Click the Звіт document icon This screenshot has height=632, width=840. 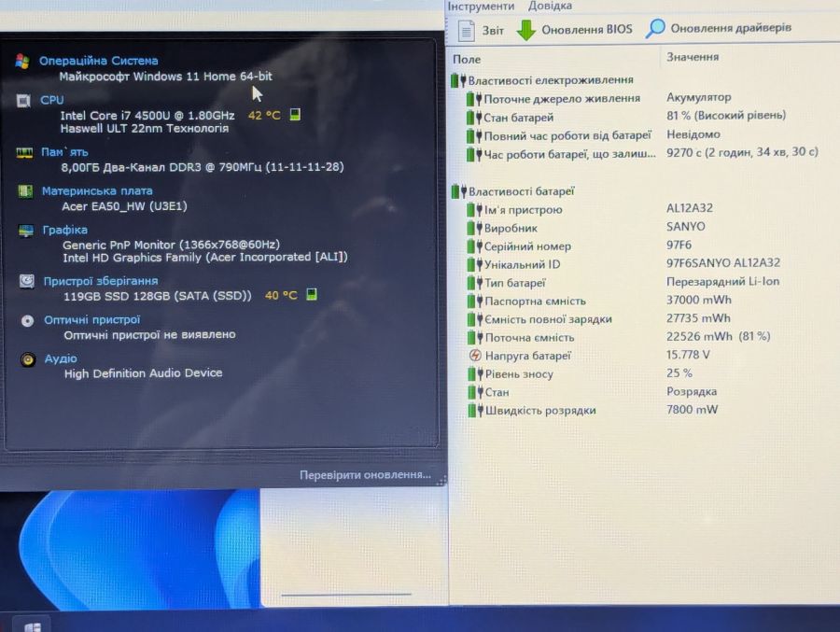coord(467,31)
